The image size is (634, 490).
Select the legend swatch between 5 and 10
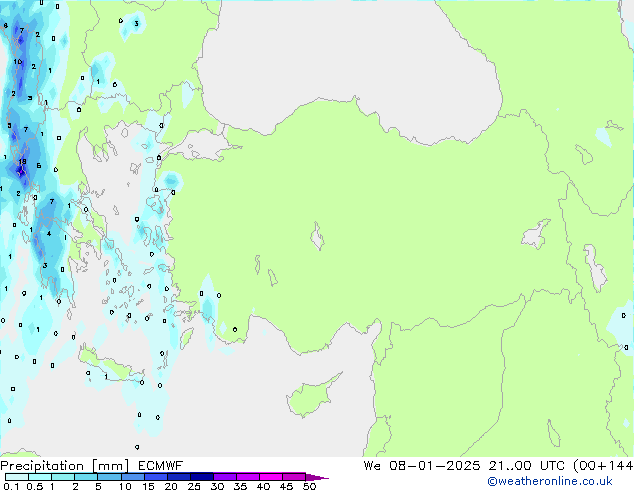point(110,477)
